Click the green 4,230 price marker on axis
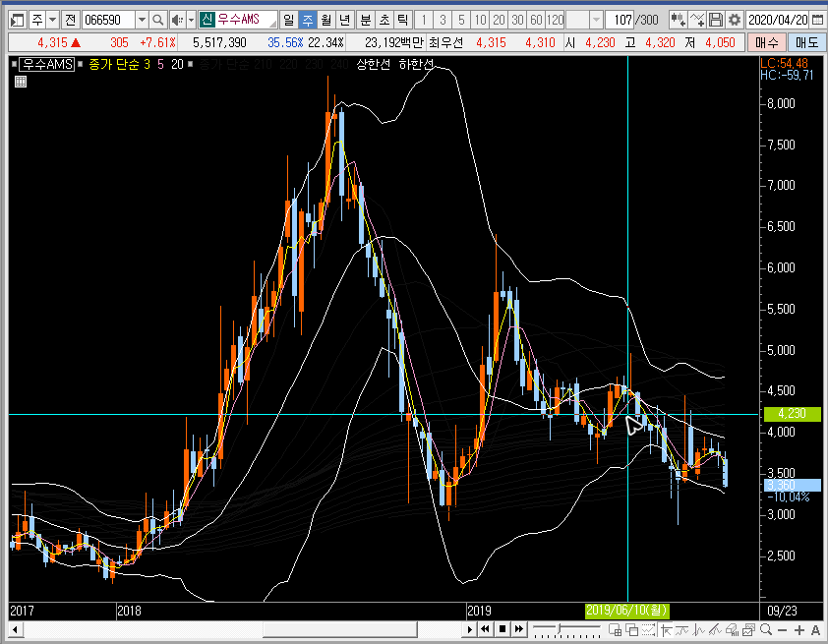Viewport: 828px width, 644px height. pos(792,413)
